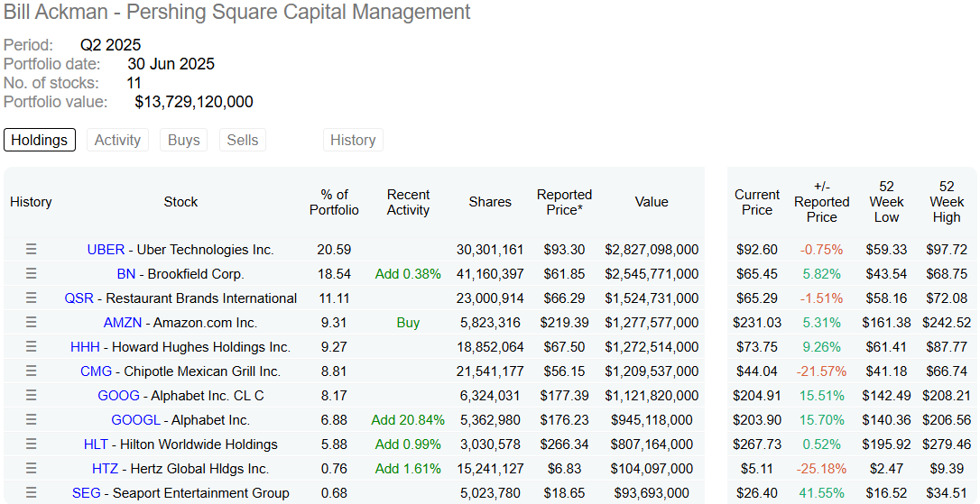The height and width of the screenshot is (504, 980).
Task: Click the -21.57% change for Chipotle
Action: click(821, 371)
